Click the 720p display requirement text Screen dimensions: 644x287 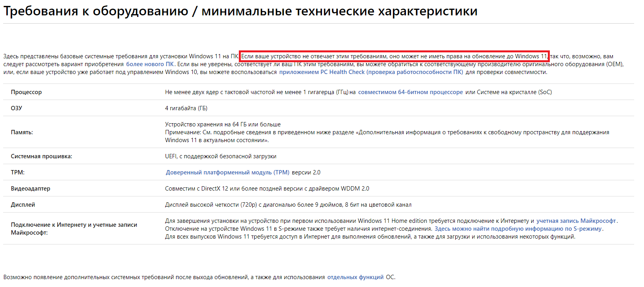(288, 205)
